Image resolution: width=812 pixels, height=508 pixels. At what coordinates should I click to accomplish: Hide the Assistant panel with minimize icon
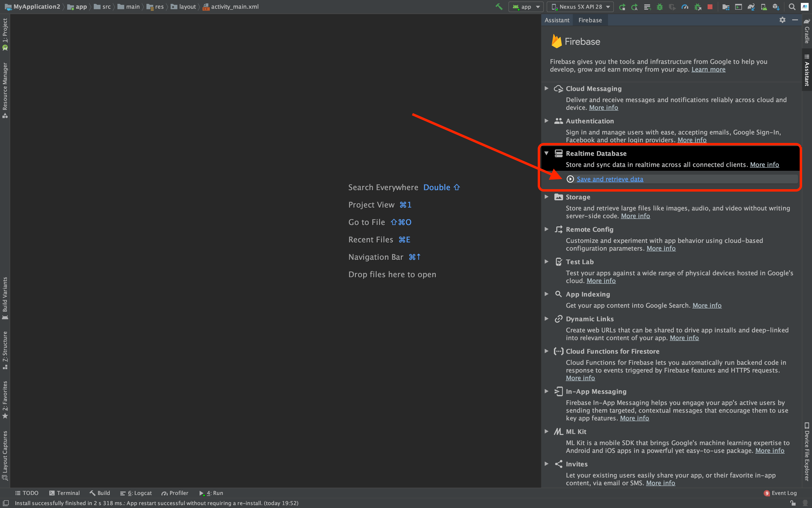795,20
